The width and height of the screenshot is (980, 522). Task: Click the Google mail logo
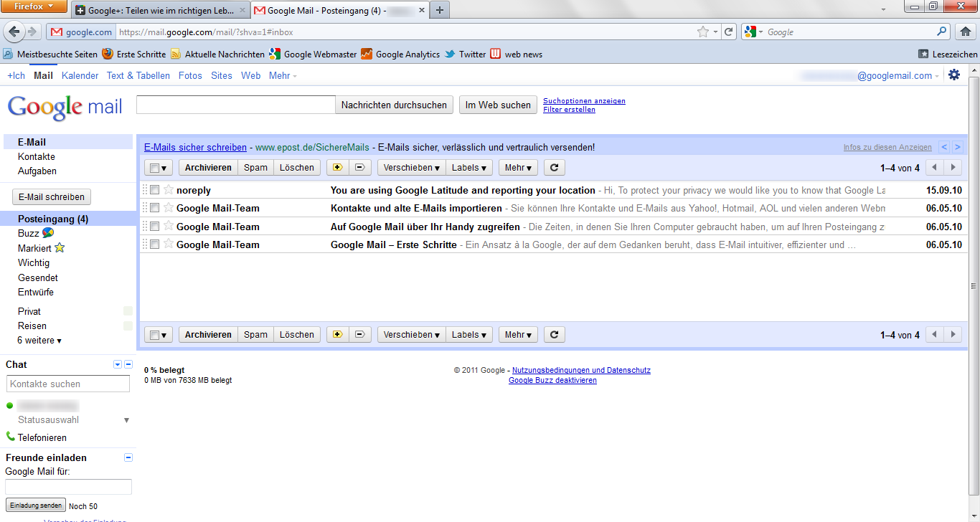point(65,106)
